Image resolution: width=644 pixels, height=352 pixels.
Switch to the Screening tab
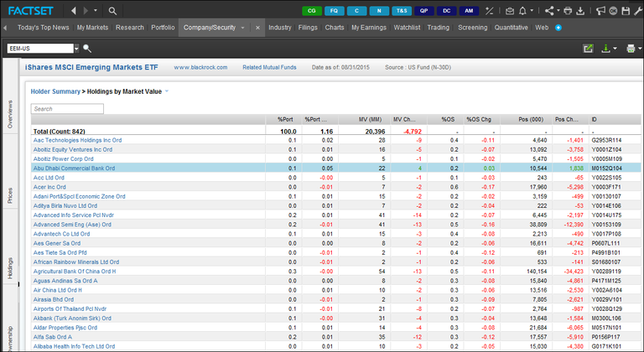(x=472, y=28)
